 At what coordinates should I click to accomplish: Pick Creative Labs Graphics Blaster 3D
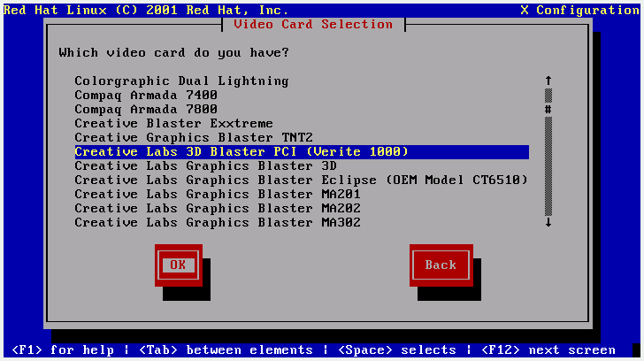tap(205, 166)
